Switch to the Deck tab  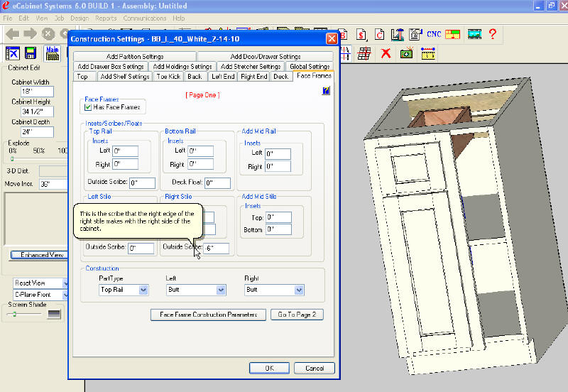tap(281, 77)
